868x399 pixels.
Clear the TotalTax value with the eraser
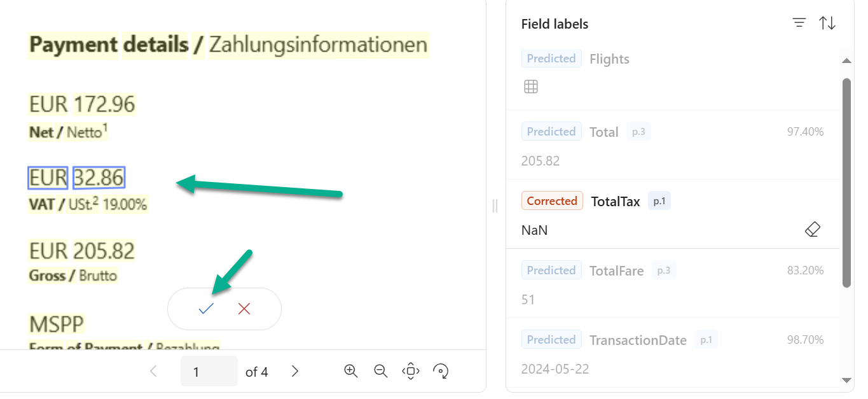coord(813,230)
